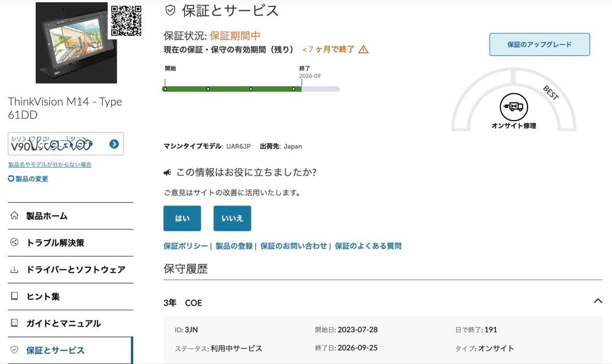This screenshot has width=612, height=364.
Task: Click the ThinkVision M14 product photo
Action: tap(76, 42)
